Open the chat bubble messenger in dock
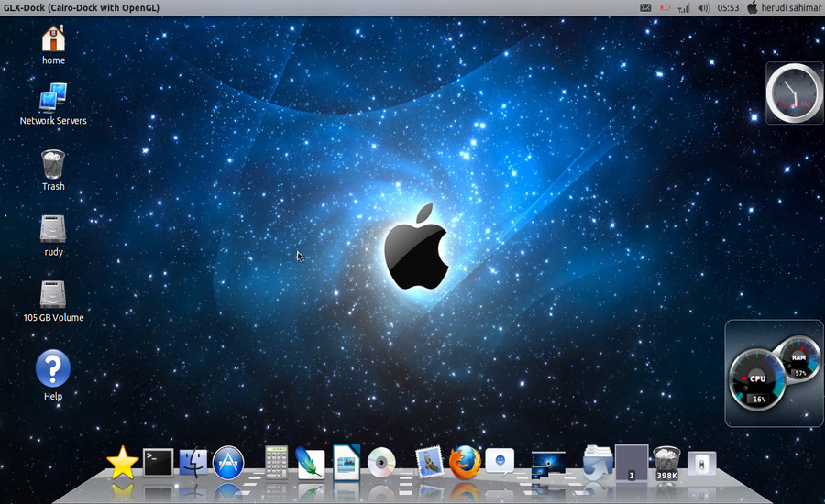The height and width of the screenshot is (504, 825). point(500,462)
